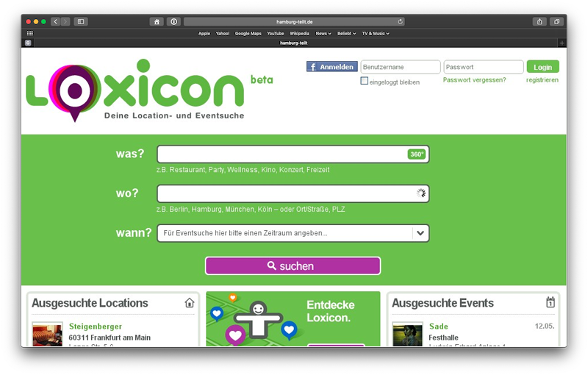The width and height of the screenshot is (588, 375).
Task: Open the Steigenberger hotel thumbnail
Action: pyautogui.click(x=47, y=335)
